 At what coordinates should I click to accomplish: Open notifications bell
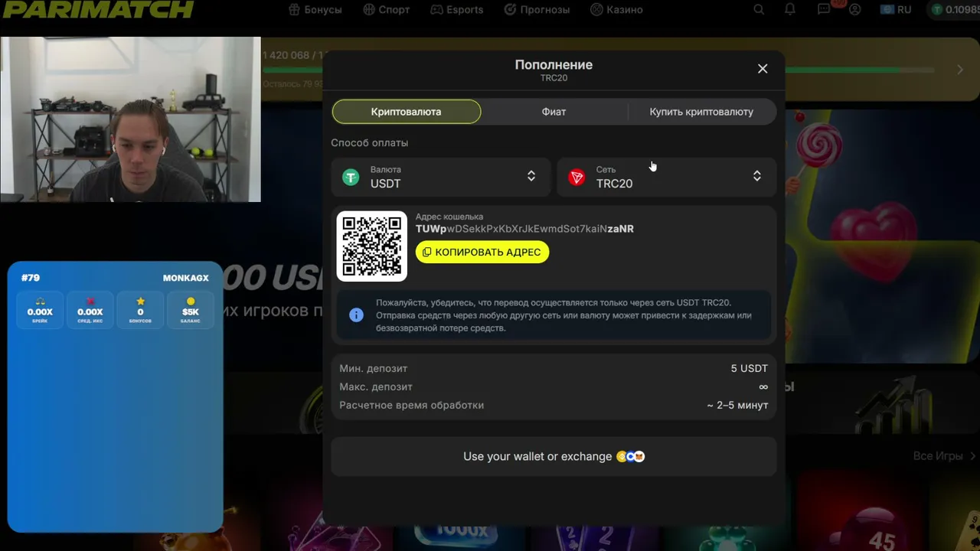tap(790, 10)
